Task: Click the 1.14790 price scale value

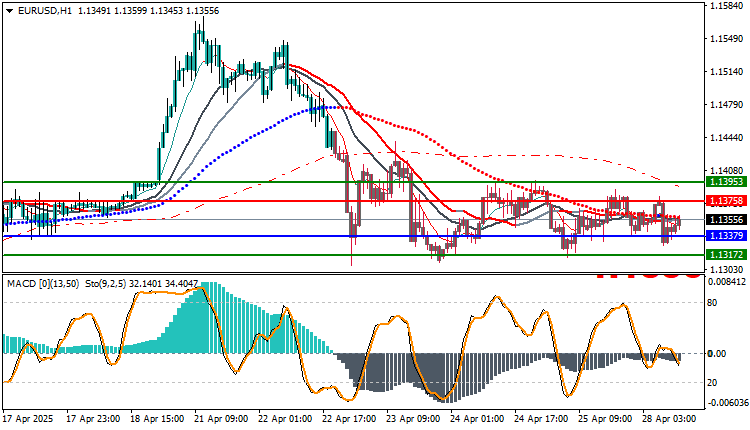Action: click(x=726, y=105)
